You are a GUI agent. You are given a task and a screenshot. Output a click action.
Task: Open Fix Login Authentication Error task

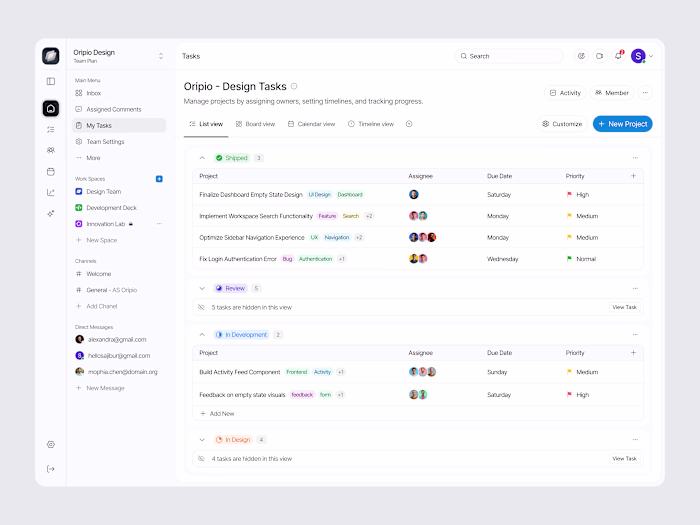point(238,259)
